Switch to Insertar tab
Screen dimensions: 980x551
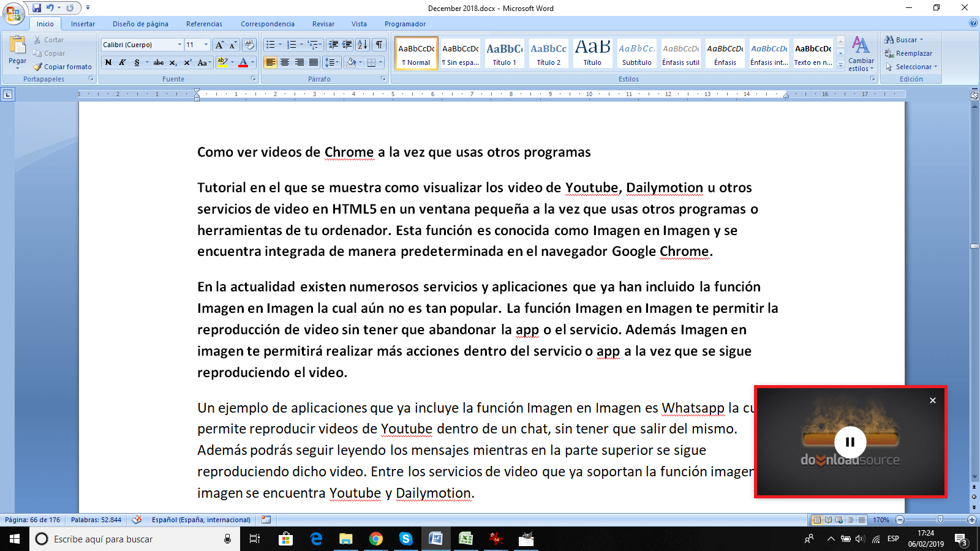83,24
